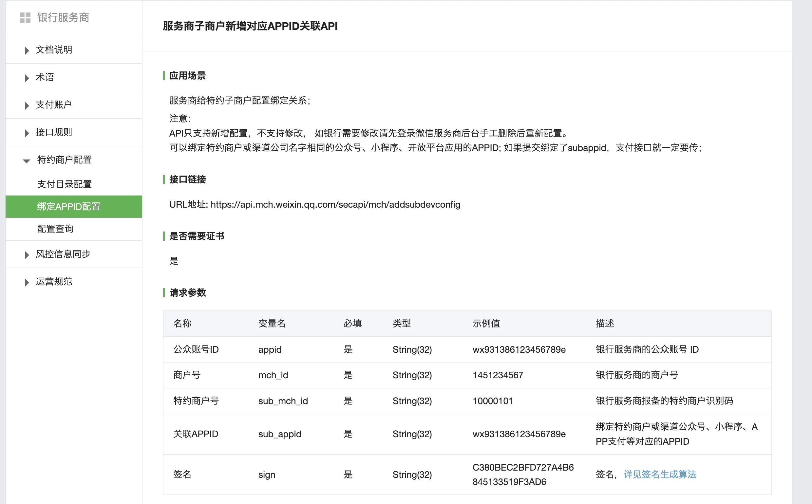812x504 pixels.
Task: Click the grid icon beside 银行服务商
Action: coord(25,18)
